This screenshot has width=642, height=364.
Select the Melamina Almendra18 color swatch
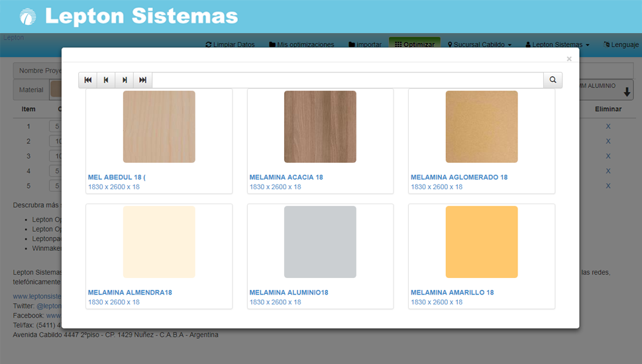159,242
